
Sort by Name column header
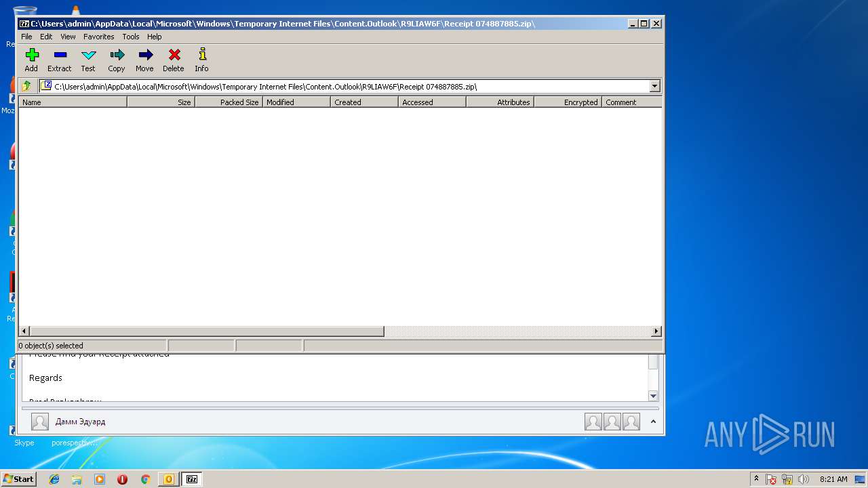(73, 102)
